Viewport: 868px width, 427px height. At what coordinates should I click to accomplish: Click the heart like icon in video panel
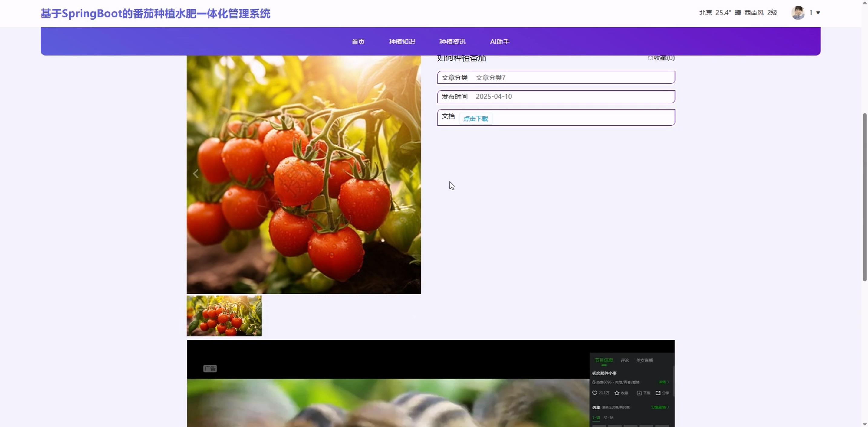[595, 393]
